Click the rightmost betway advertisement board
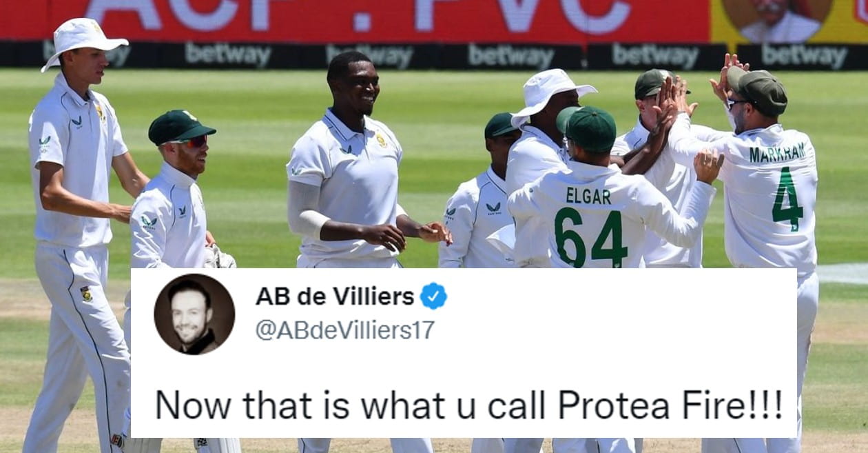868x453 pixels. click(805, 57)
